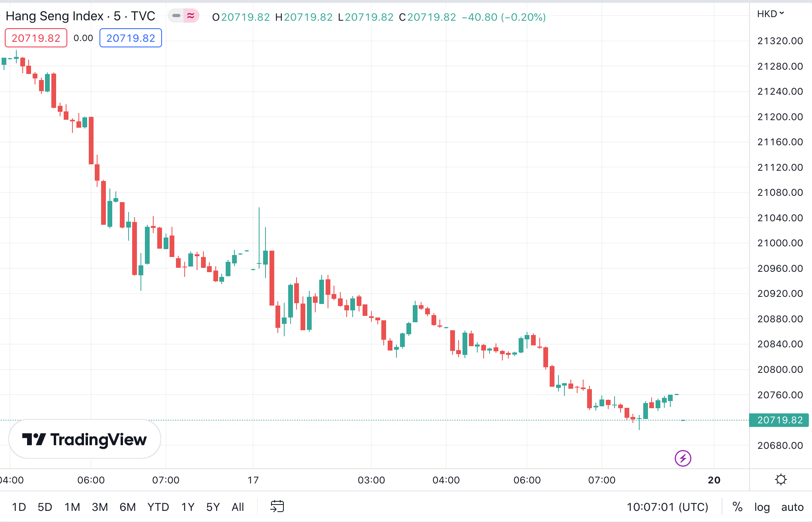Click the pink approximate-data indicator

tap(191, 16)
